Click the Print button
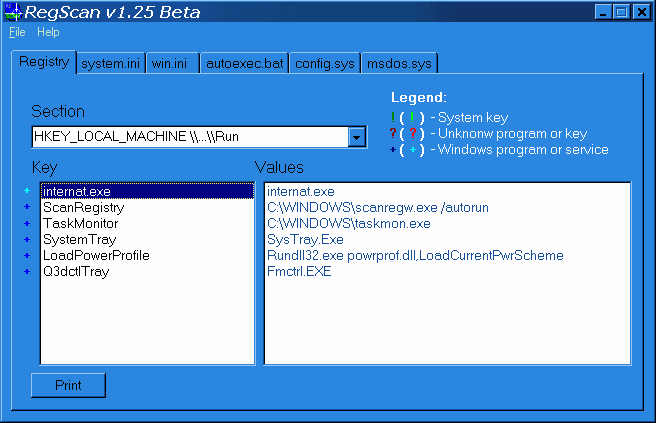This screenshot has height=423, width=656. pyautogui.click(x=68, y=385)
